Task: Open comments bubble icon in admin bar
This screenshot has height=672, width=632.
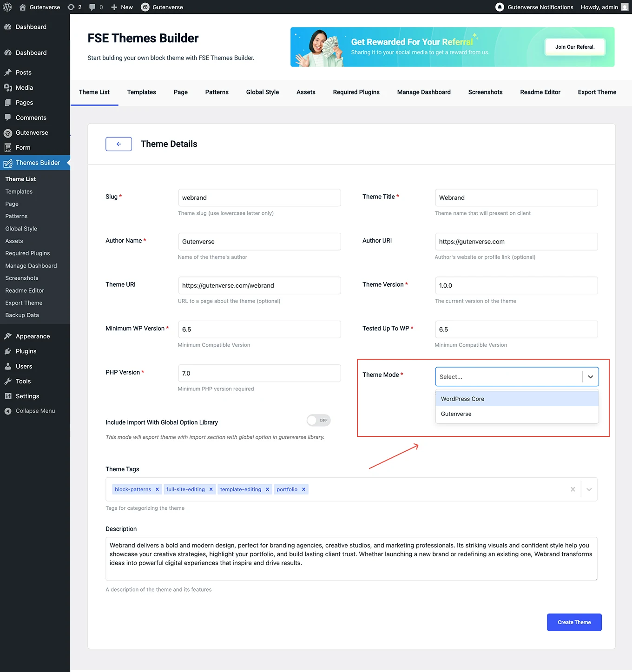Action: (x=92, y=7)
